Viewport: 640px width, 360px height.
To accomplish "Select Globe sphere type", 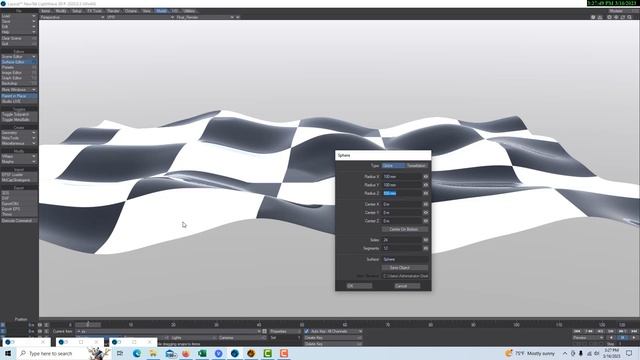I will [x=393, y=166].
